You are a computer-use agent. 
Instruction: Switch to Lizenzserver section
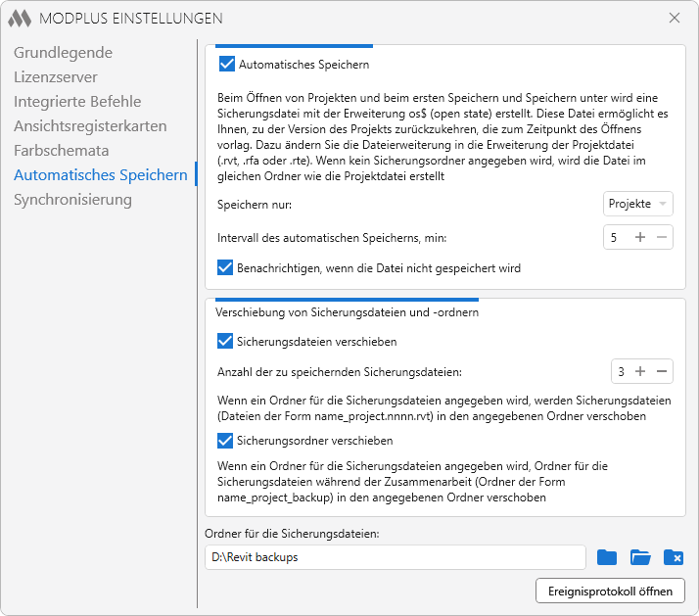point(55,77)
